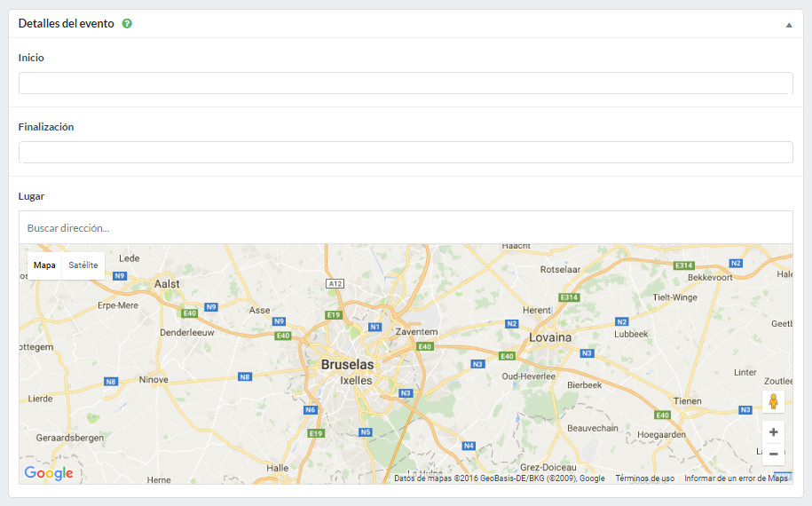Click the Aalst town label

pos(167,284)
